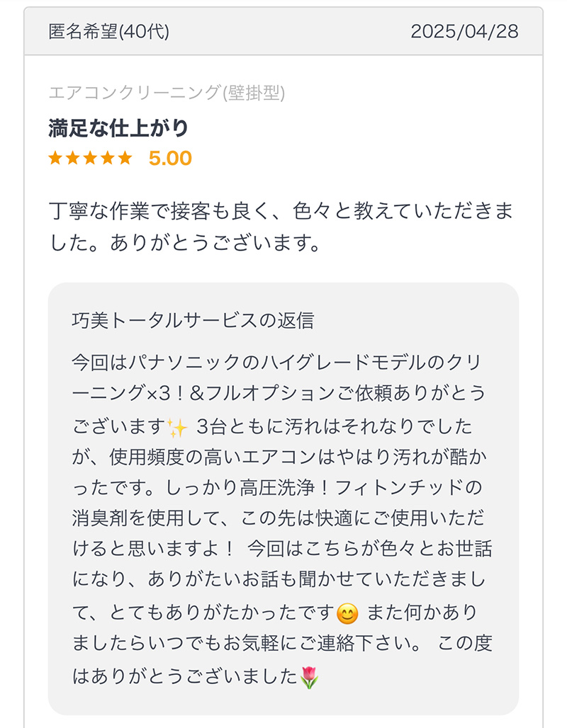This screenshot has height=728, width=567.
Task: Click the gray shop reply box background
Action: (x=283, y=499)
